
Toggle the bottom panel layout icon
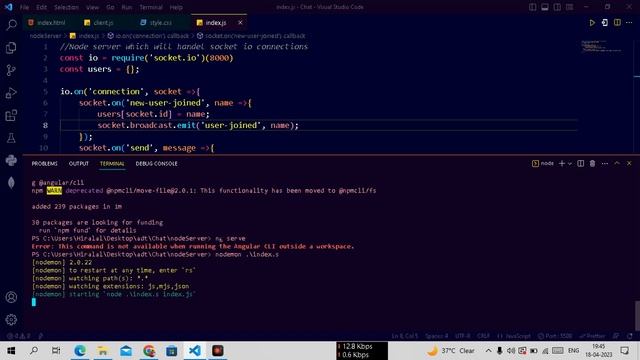545,7
